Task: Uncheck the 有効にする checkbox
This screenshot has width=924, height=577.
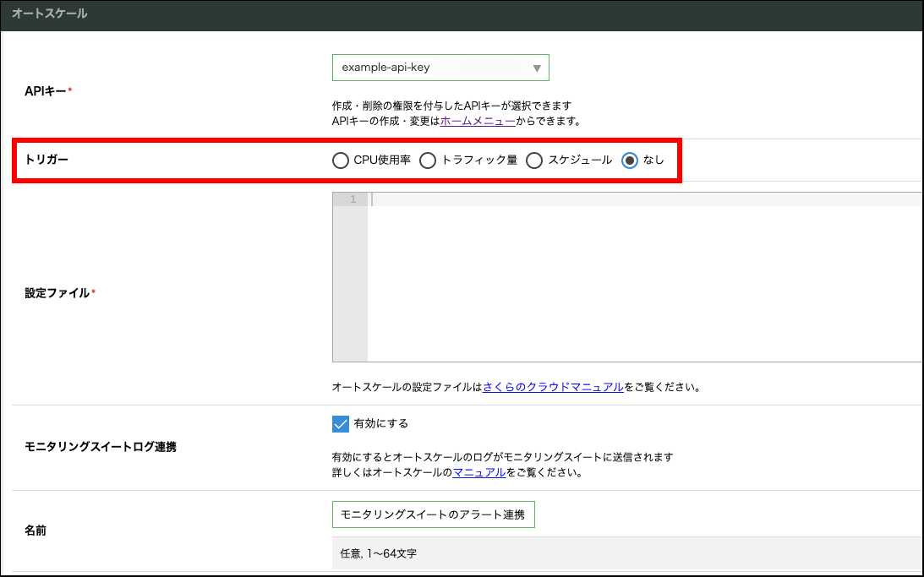Action: click(341, 423)
